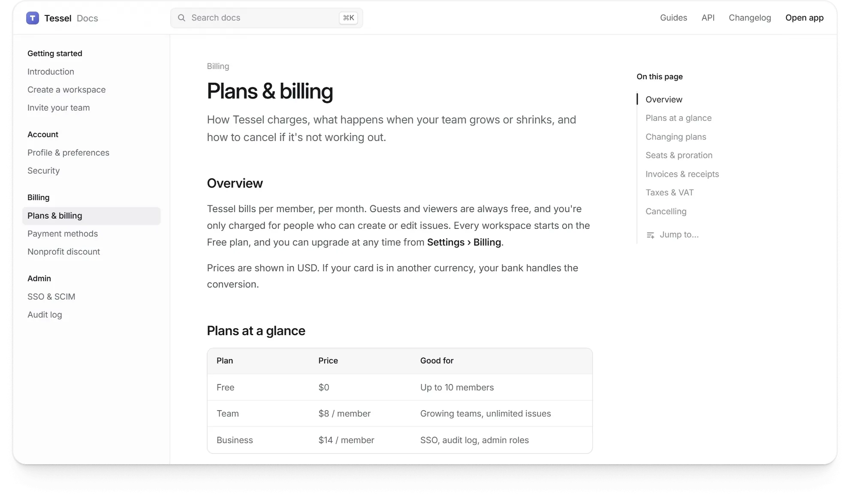The image size is (850, 504).
Task: Open SSO & SCIM page
Action: click(51, 297)
